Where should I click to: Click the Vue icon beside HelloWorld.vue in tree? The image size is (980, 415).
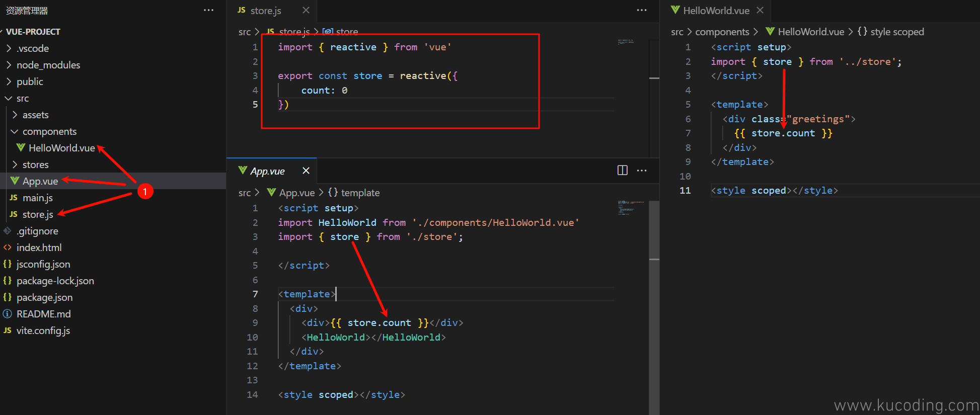[x=21, y=147]
